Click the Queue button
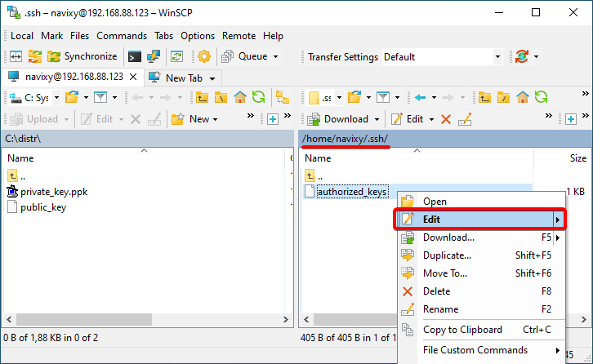 245,56
